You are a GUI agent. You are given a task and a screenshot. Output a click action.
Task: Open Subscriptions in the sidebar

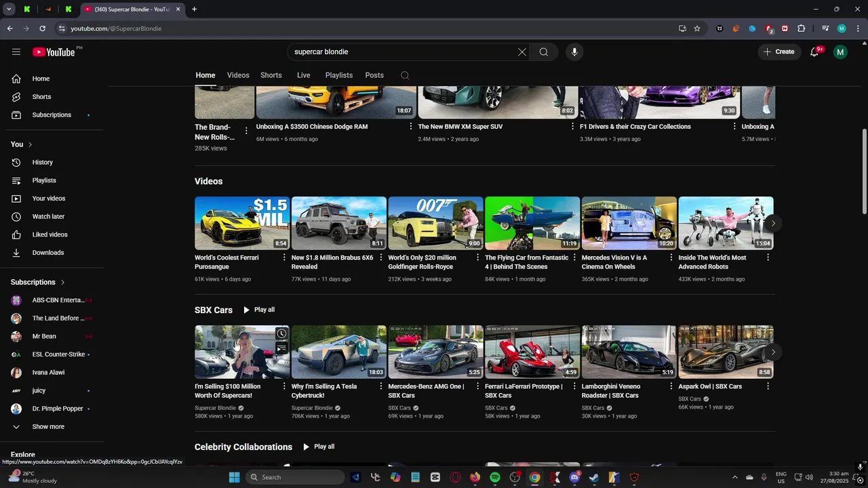pyautogui.click(x=53, y=115)
